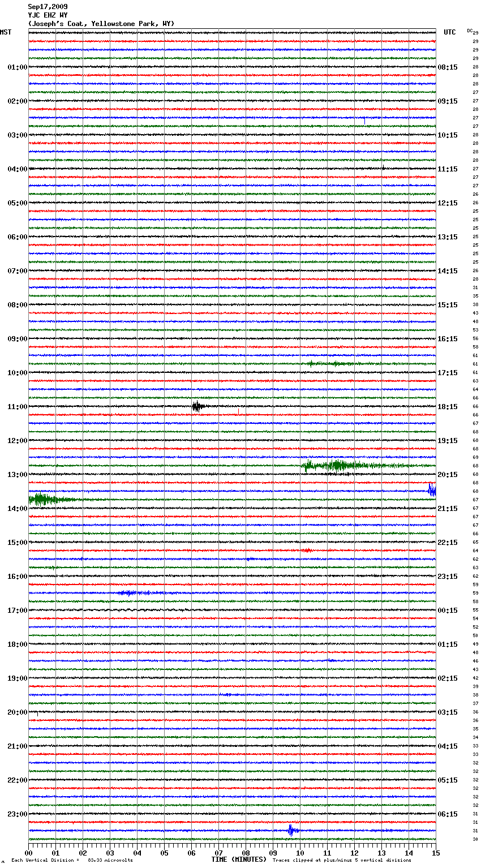The height and width of the screenshot is (868, 481).
Task: Click the '16:15' UTC time label
Action: 448,339
